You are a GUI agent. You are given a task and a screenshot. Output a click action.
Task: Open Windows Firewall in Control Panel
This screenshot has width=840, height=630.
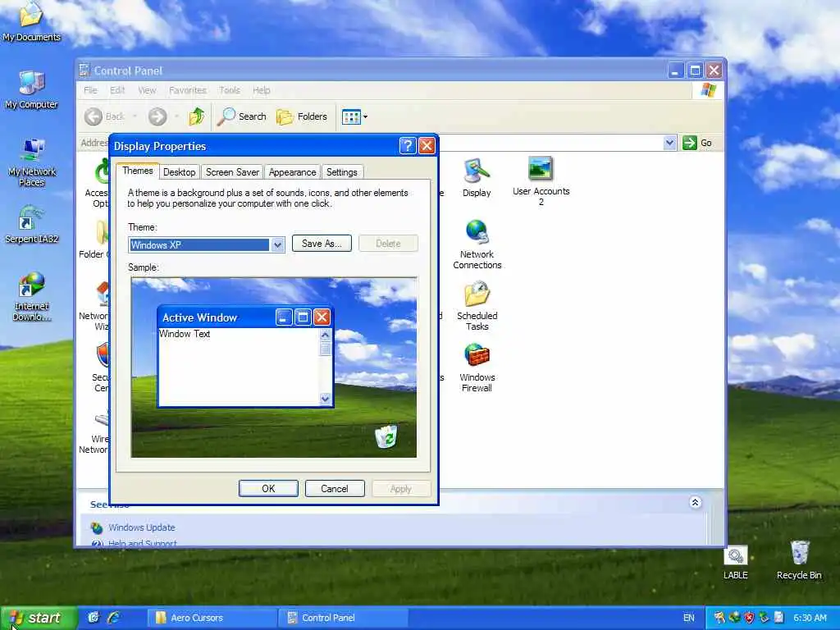(477, 367)
